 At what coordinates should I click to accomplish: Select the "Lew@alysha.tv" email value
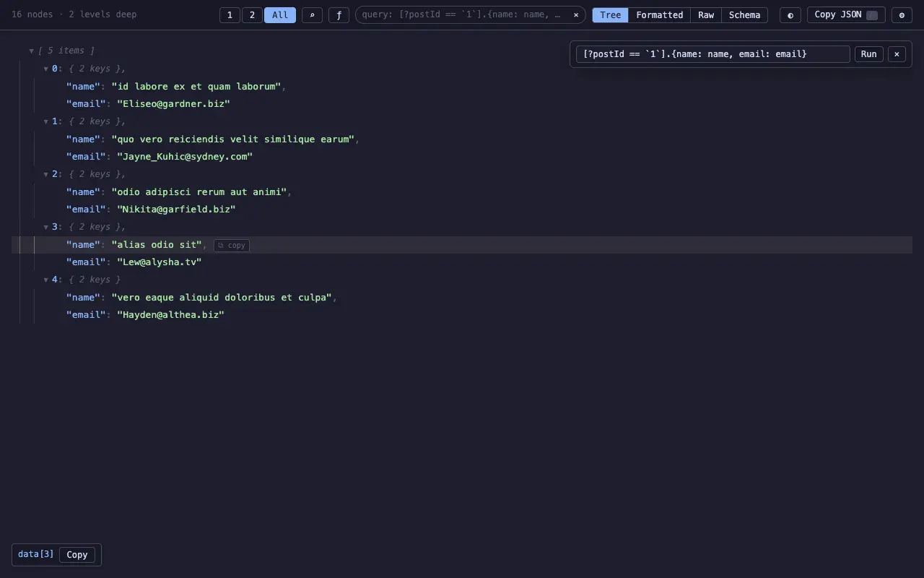(x=159, y=262)
